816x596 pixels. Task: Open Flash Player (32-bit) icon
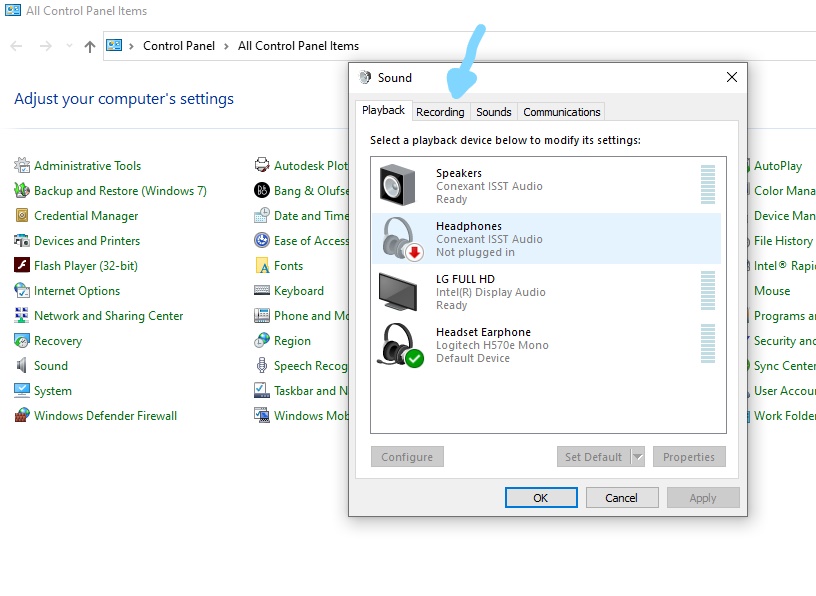pos(22,265)
